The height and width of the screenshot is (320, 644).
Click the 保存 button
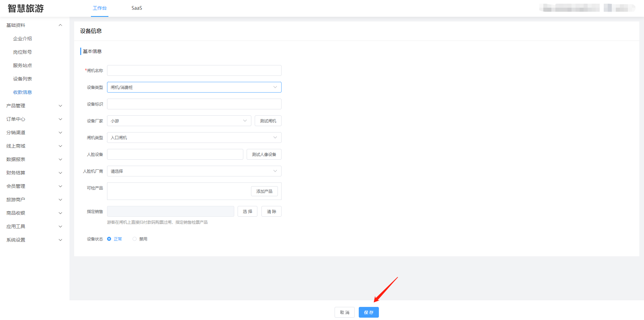point(368,312)
